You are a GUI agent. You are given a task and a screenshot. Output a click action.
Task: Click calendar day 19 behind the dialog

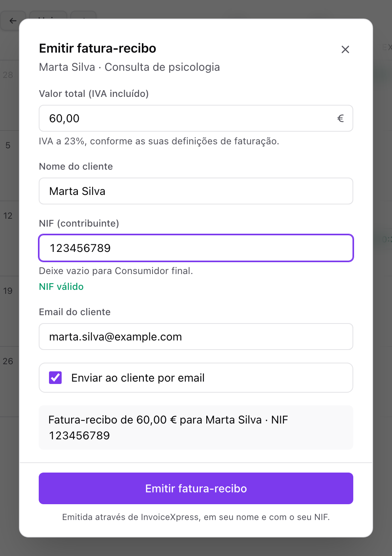tap(8, 291)
